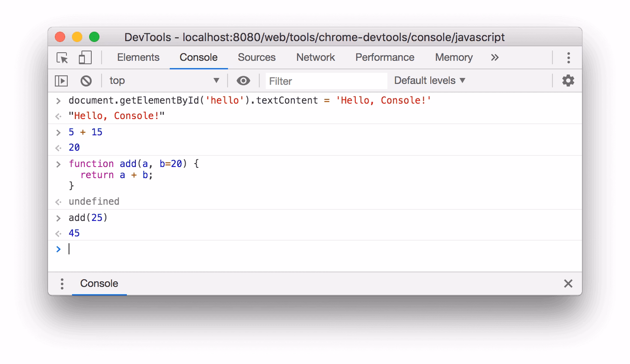Clear console with the ban icon

pos(86,81)
